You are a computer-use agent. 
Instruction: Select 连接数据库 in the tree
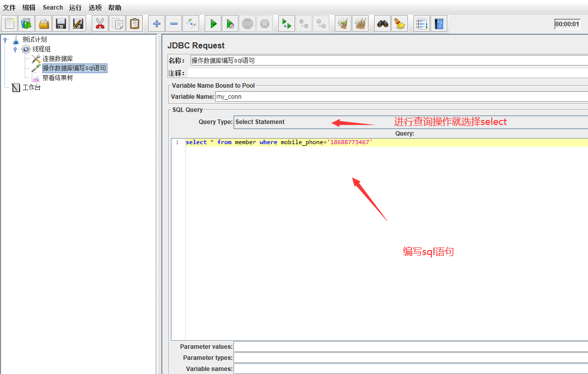[x=57, y=59]
